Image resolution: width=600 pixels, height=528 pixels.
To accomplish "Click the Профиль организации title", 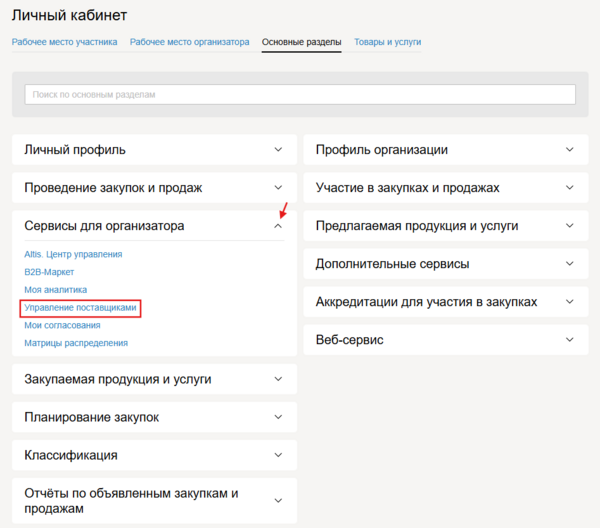I will [382, 150].
